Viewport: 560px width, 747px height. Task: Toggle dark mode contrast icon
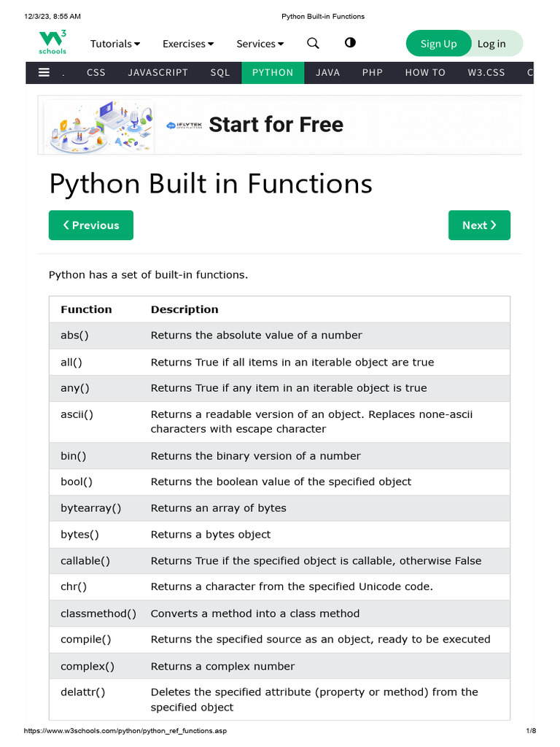coord(350,42)
